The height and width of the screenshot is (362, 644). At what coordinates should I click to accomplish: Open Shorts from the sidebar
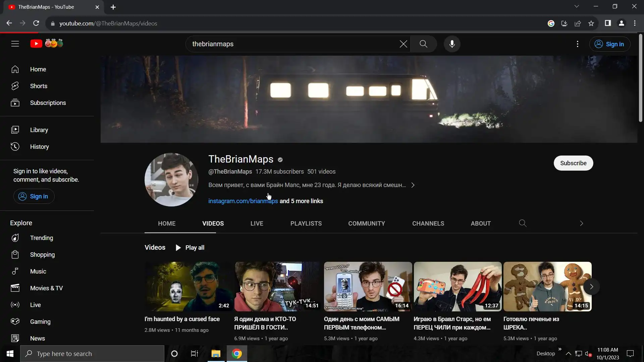point(39,86)
